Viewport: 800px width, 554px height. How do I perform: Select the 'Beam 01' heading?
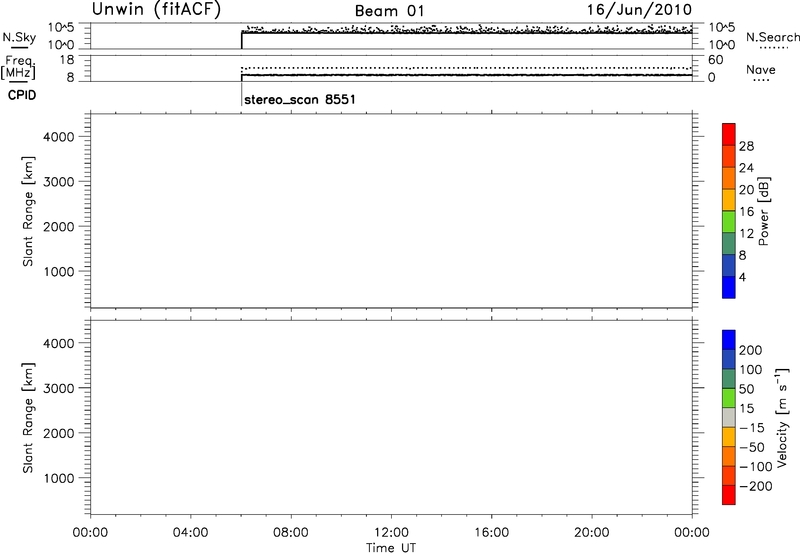pyautogui.click(x=389, y=11)
